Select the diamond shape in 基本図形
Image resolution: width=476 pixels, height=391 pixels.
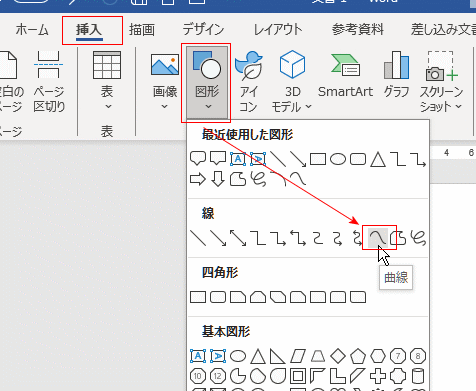tap(338, 356)
